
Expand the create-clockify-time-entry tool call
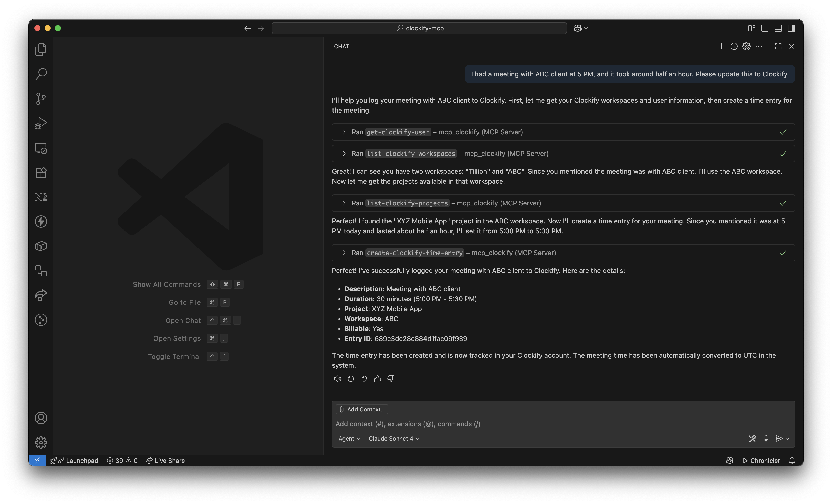pos(344,253)
